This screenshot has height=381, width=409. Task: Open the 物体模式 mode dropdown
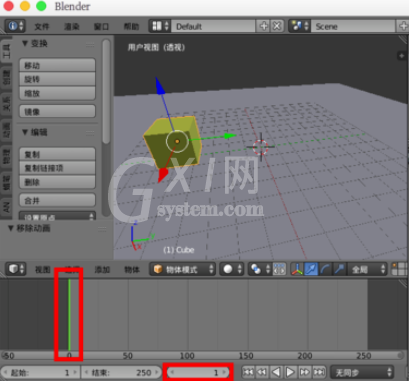183,269
